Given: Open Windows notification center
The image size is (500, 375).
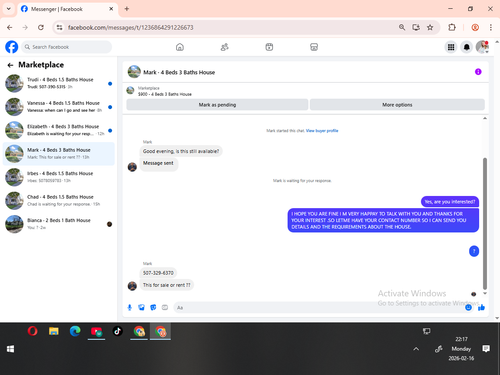Looking at the screenshot, I should tap(486, 349).
